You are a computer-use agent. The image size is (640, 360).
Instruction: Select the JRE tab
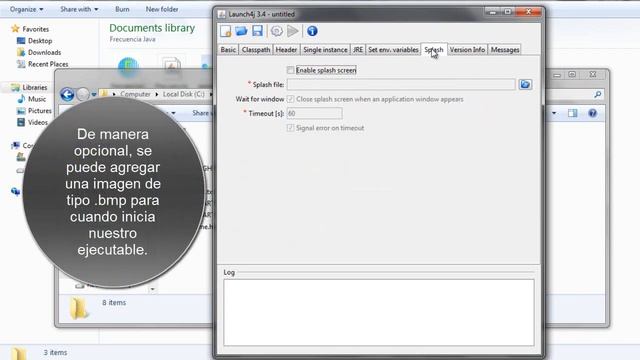(358, 50)
